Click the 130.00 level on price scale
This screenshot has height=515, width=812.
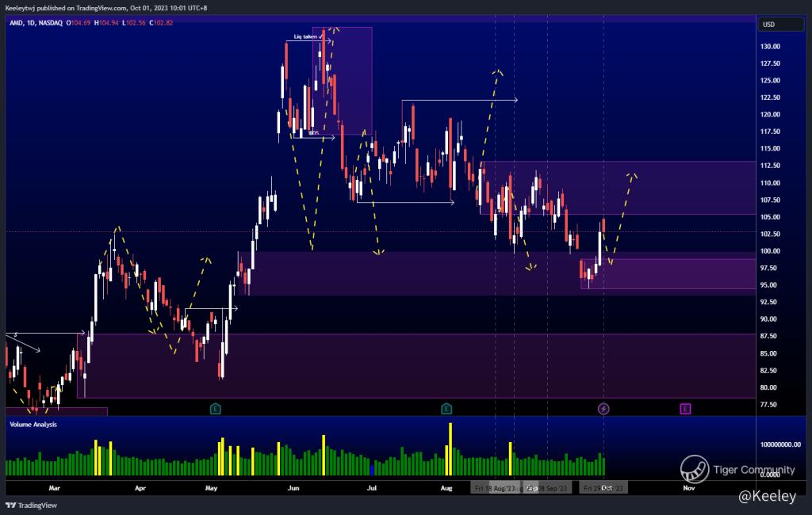click(x=770, y=47)
